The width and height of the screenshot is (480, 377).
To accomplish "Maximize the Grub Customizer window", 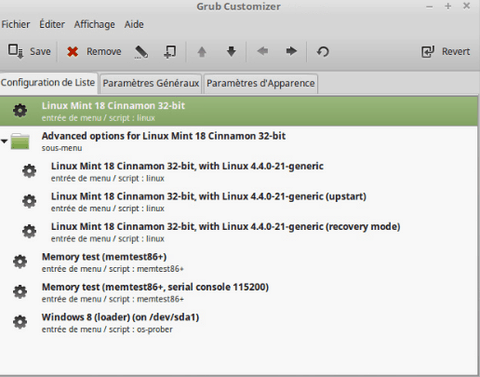I will (x=448, y=6).
